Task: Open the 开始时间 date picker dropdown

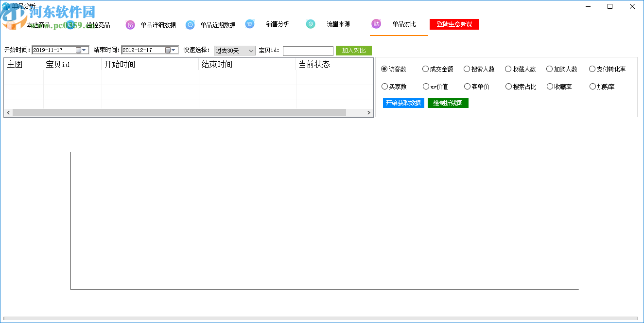Action: (84, 50)
